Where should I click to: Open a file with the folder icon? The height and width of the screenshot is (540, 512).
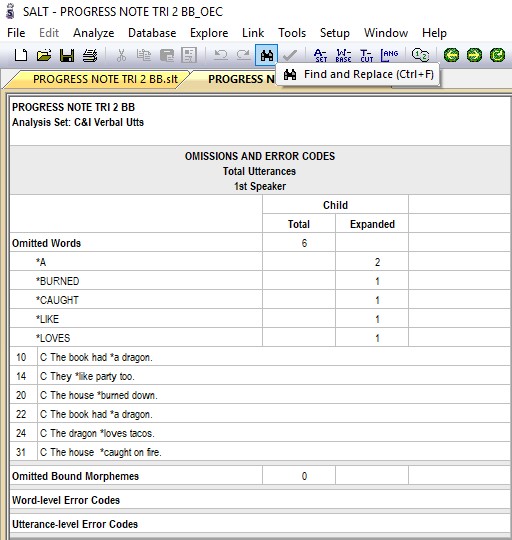tap(44, 55)
